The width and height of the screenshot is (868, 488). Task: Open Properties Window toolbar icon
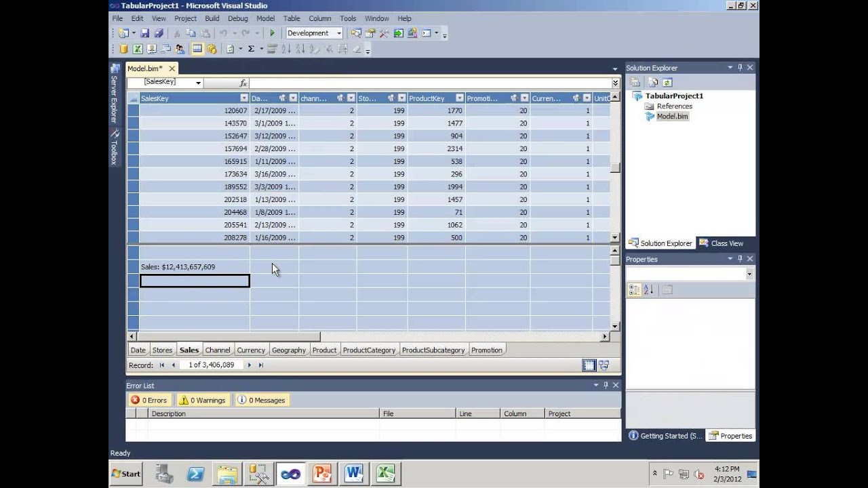(370, 33)
